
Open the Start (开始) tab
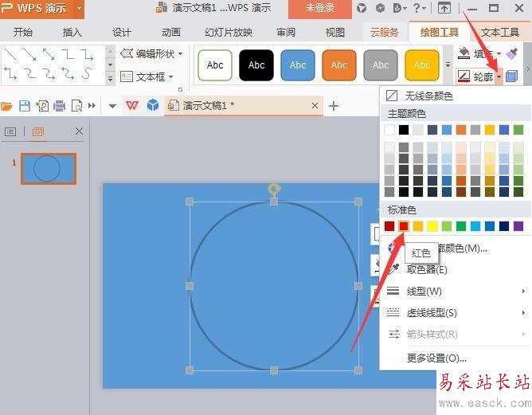[23, 32]
